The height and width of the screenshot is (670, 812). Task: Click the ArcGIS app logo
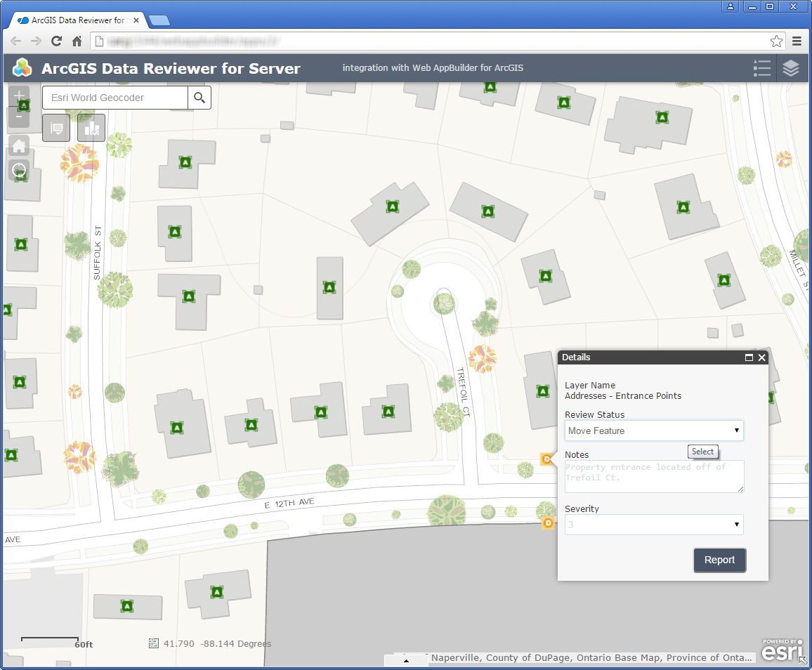tap(22, 68)
